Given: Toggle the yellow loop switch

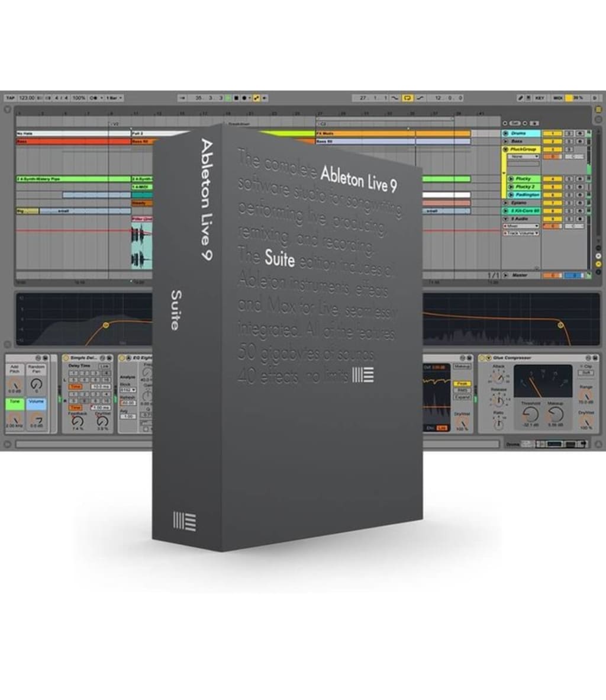Looking at the screenshot, I should click(x=407, y=98).
